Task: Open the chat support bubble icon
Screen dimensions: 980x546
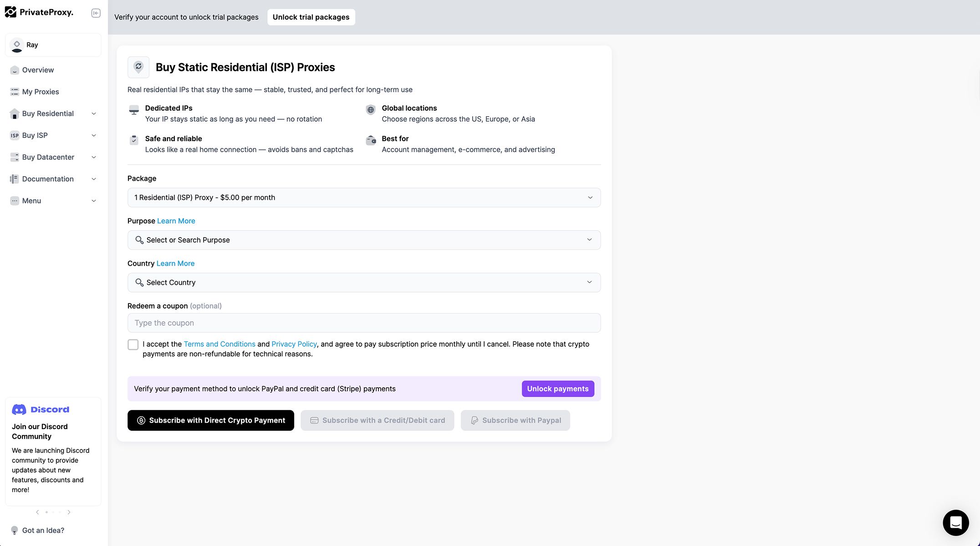Action: coord(955,522)
